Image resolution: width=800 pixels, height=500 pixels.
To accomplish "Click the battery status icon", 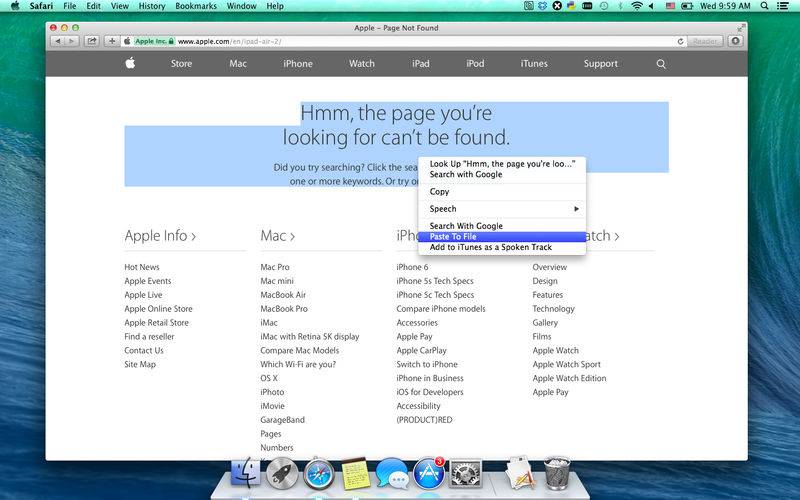I will [687, 6].
